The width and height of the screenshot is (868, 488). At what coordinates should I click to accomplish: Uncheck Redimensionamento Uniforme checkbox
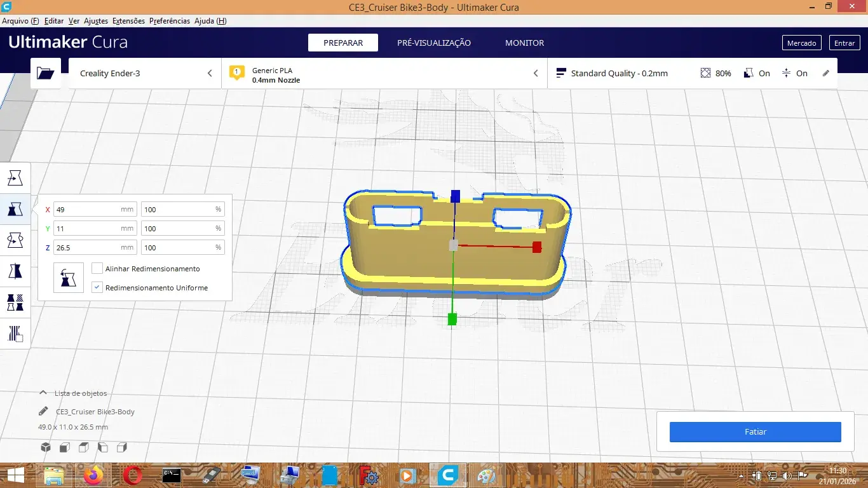pyautogui.click(x=97, y=287)
